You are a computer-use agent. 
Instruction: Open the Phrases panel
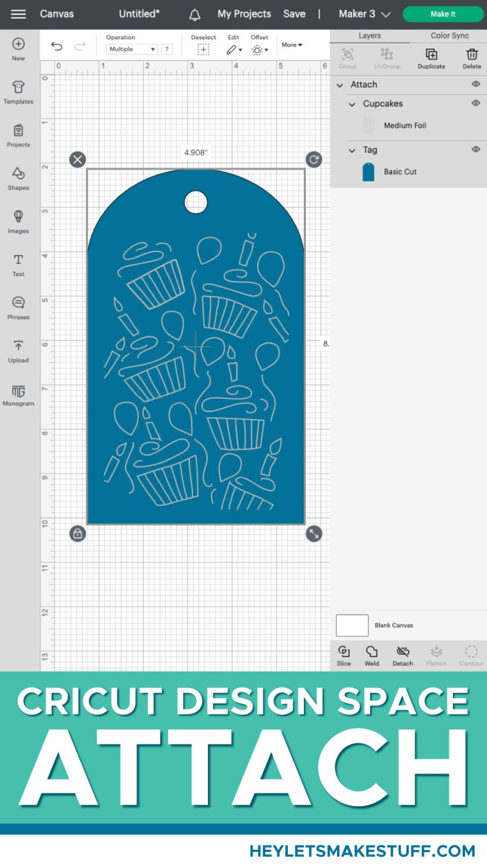point(19,308)
